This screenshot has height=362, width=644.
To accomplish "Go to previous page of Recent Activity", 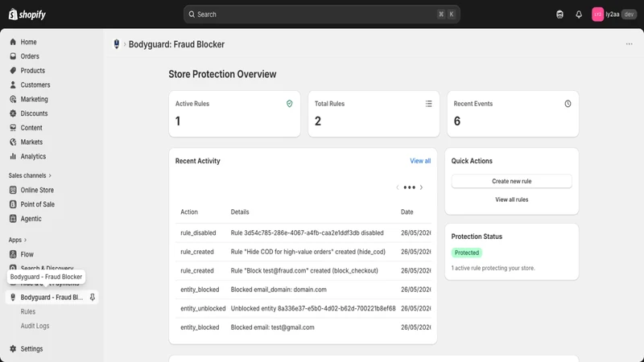I will (x=398, y=187).
